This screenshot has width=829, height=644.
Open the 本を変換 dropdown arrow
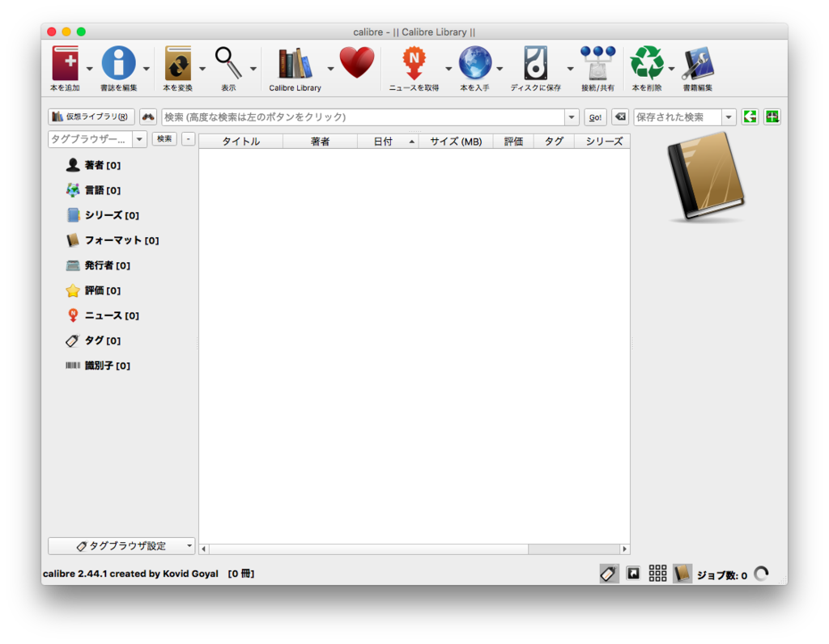coord(202,69)
